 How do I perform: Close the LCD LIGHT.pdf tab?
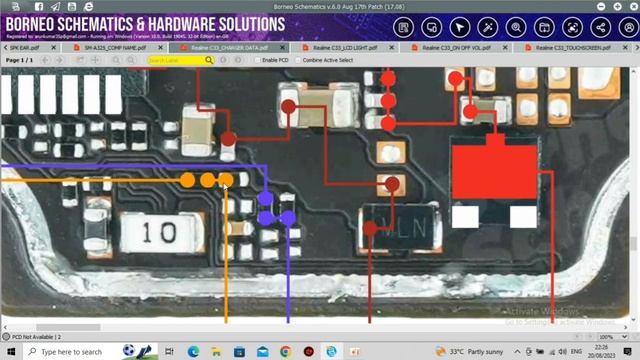coord(391,48)
